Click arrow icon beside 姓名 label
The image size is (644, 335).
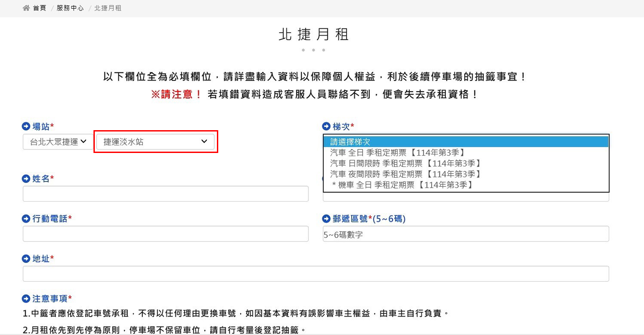click(x=26, y=179)
